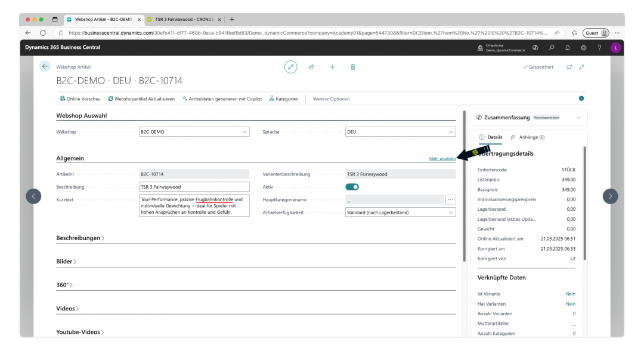Click the Artikelnr. field B2C-10714
The height and width of the screenshot is (363, 644).
[194, 174]
